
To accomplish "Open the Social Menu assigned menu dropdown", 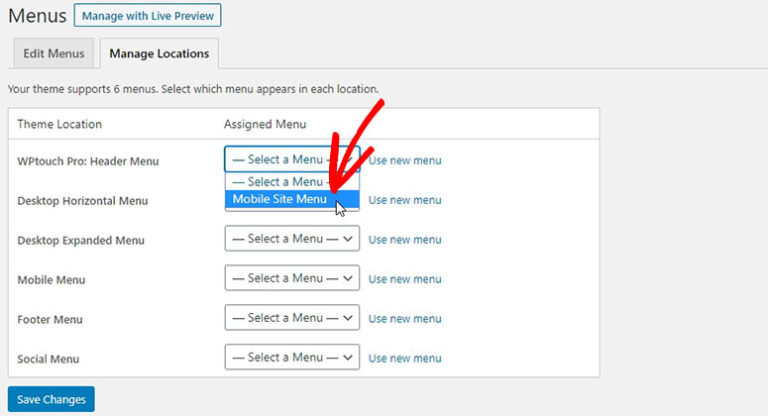I will tap(291, 357).
